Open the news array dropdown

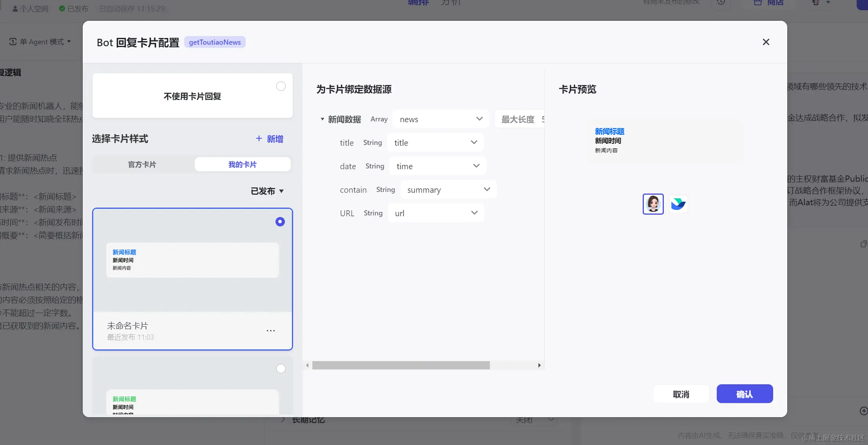click(440, 119)
